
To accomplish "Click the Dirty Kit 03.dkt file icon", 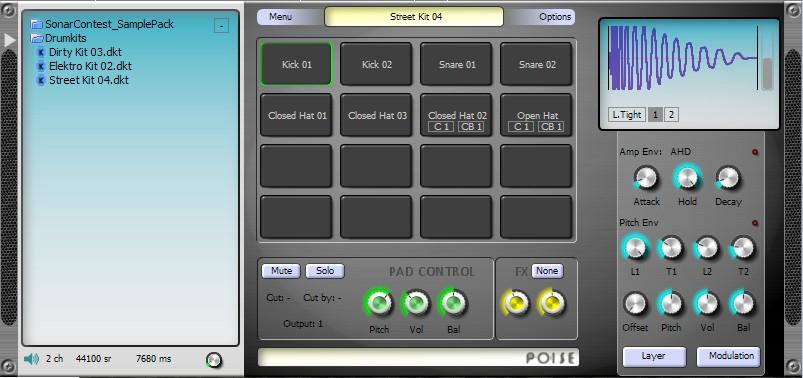I will click(41, 52).
